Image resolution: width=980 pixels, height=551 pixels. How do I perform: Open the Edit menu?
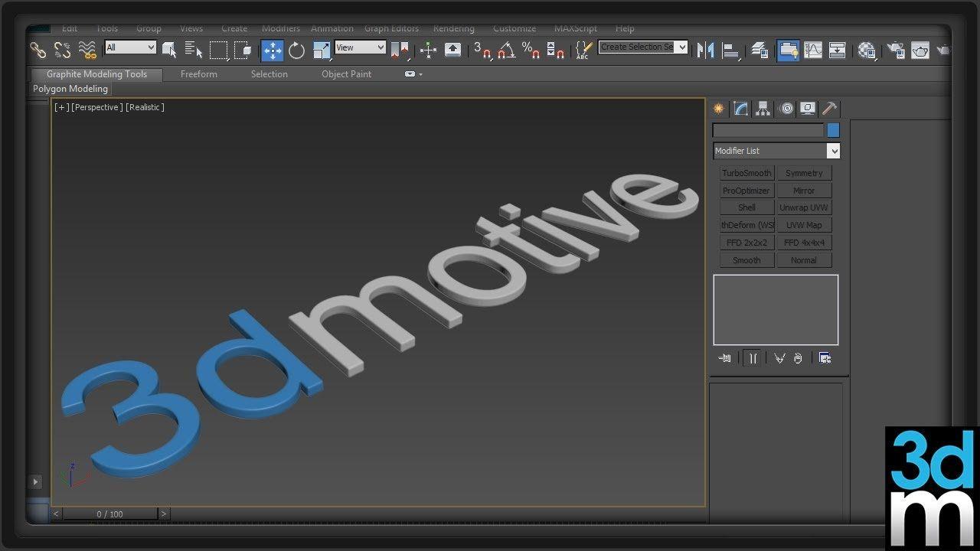[70, 28]
